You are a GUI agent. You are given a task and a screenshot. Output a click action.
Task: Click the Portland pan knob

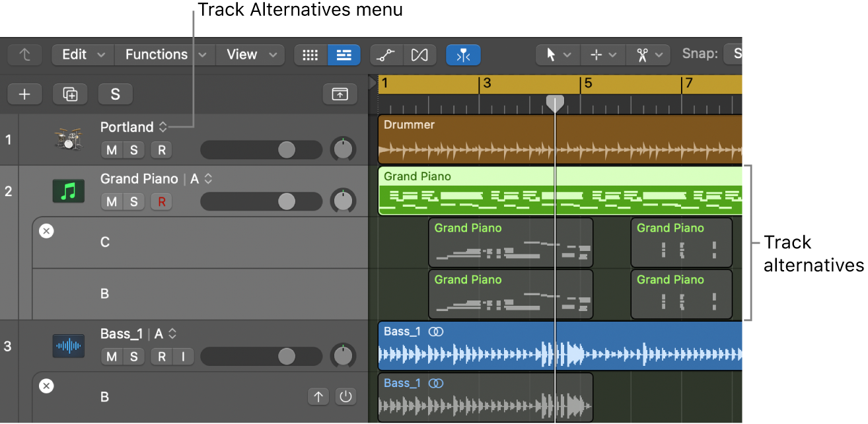[343, 149]
